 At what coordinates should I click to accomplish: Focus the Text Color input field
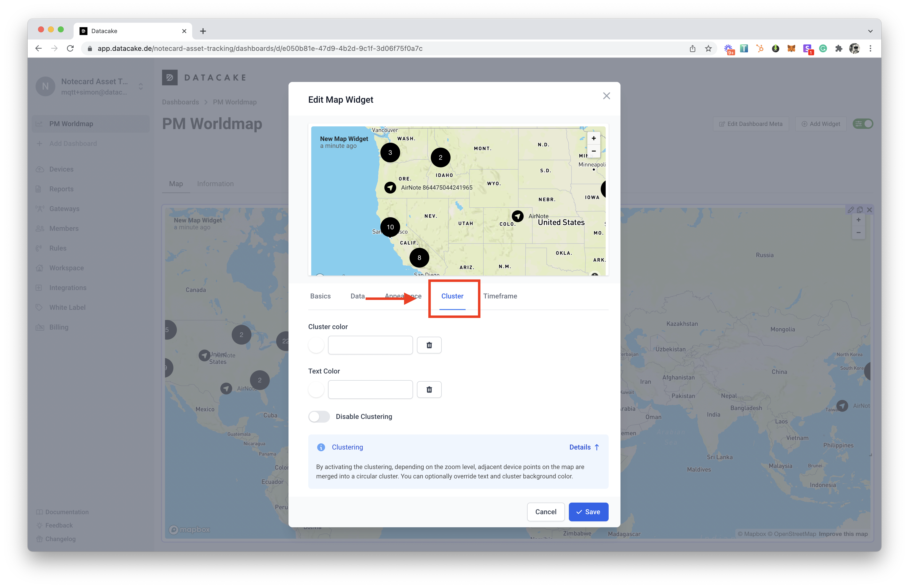[x=370, y=389]
